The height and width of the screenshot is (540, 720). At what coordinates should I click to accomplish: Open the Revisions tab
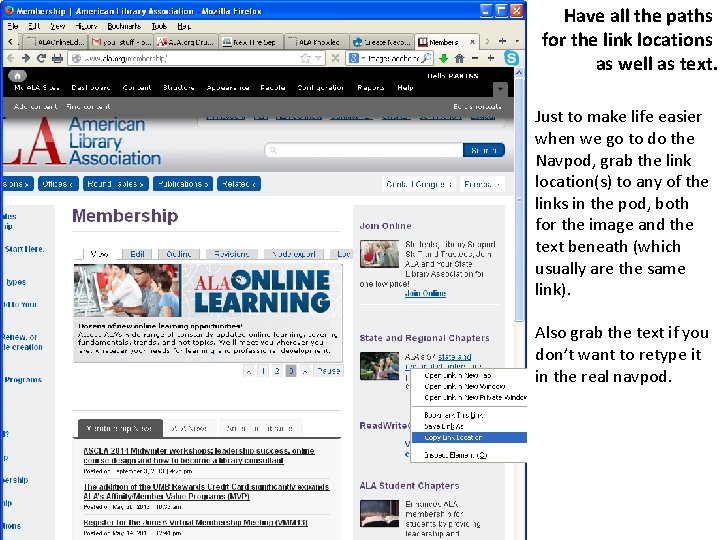click(x=231, y=254)
